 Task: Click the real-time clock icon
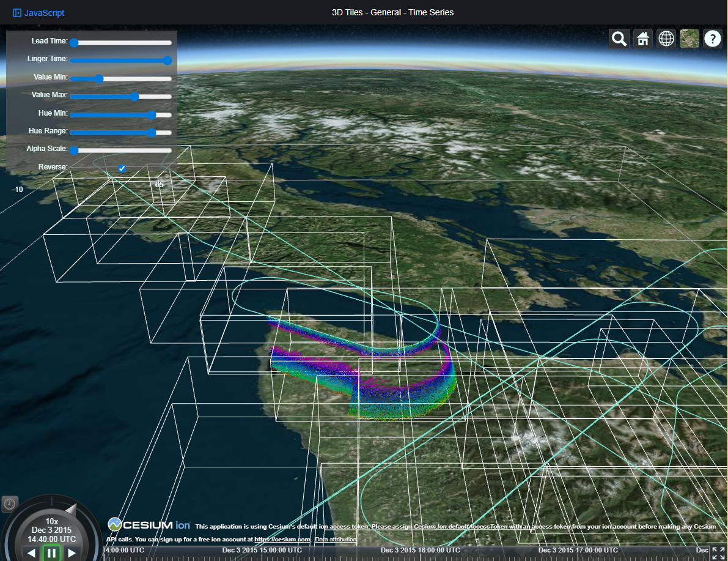[x=10, y=504]
